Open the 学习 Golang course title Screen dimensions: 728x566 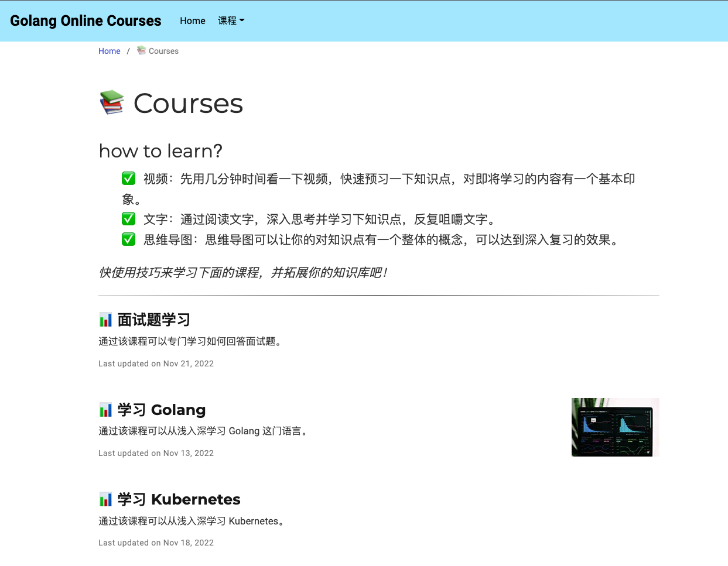[162, 410]
